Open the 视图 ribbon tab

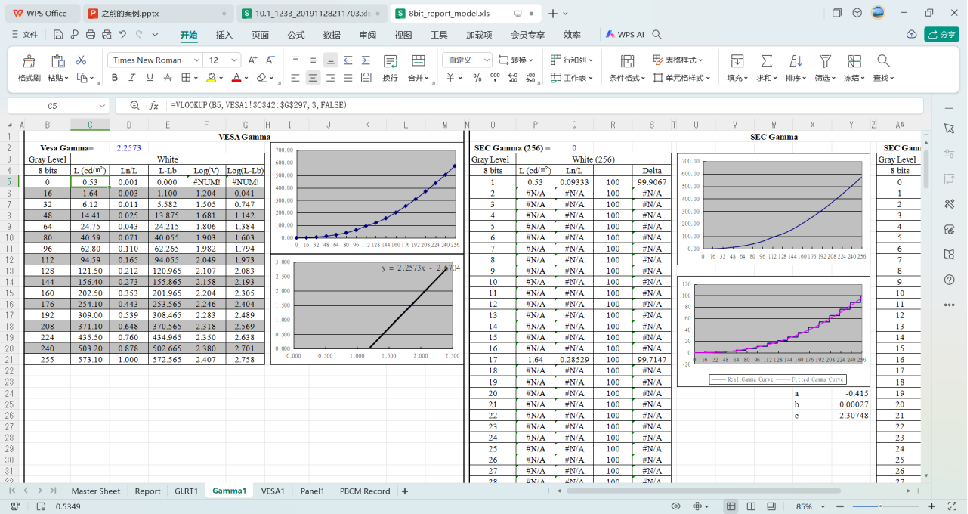tap(403, 35)
